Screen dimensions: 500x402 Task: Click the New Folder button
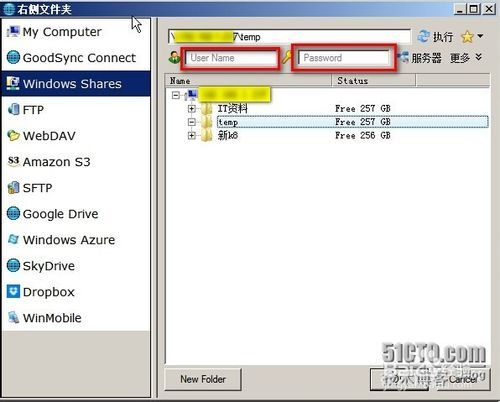tap(203, 379)
